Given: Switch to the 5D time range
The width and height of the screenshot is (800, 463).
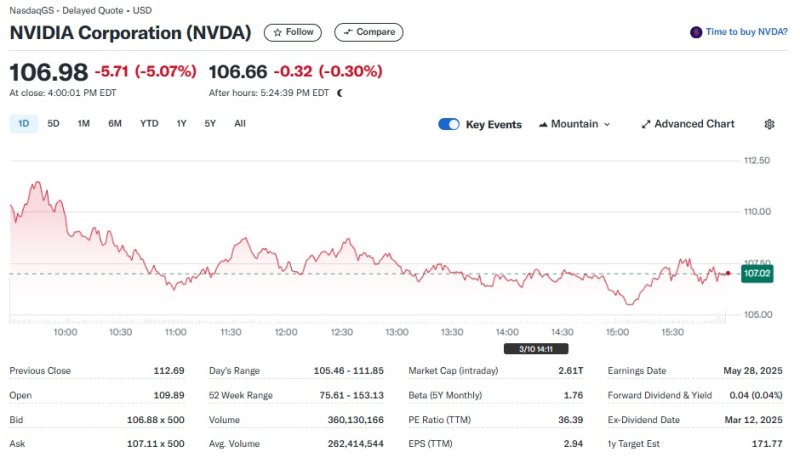Looking at the screenshot, I should pos(54,124).
